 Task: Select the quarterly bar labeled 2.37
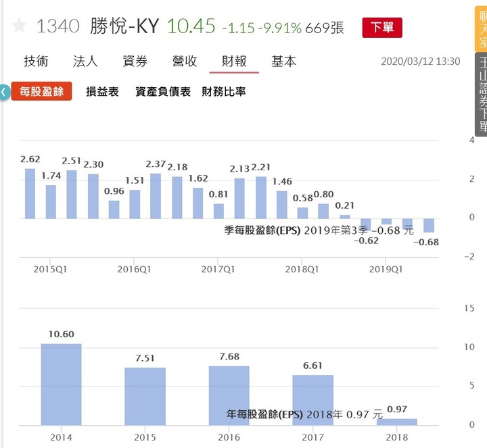coord(156,196)
